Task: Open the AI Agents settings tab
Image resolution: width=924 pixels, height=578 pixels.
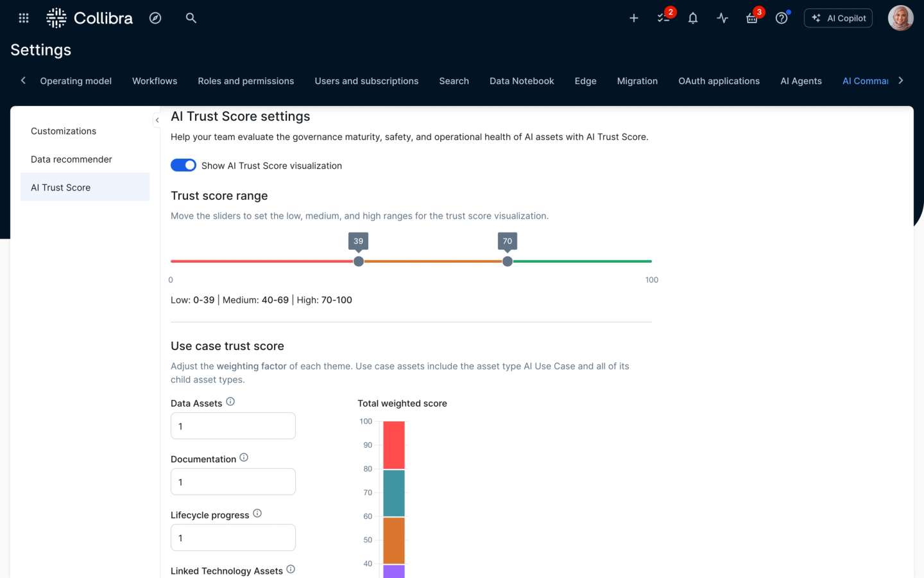Action: (801, 81)
